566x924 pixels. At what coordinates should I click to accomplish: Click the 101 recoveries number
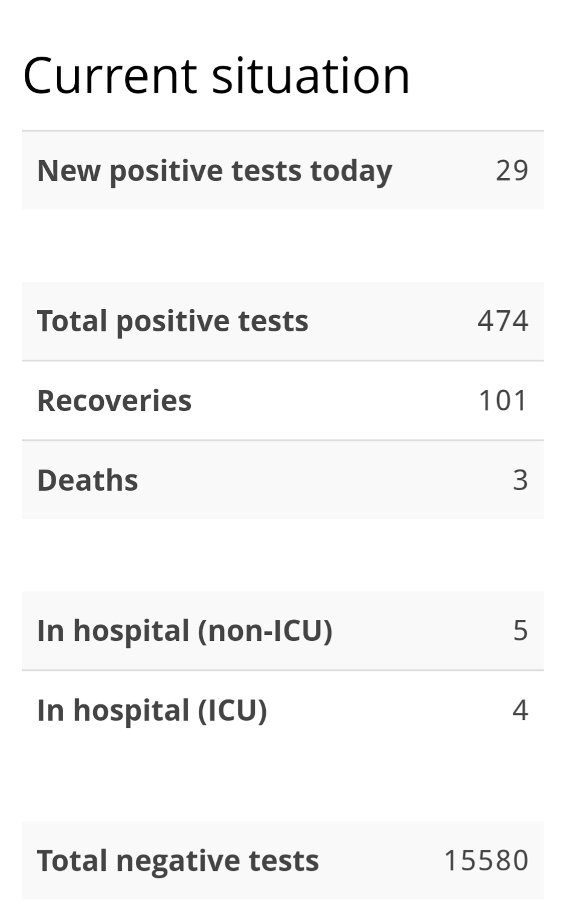pos(503,400)
